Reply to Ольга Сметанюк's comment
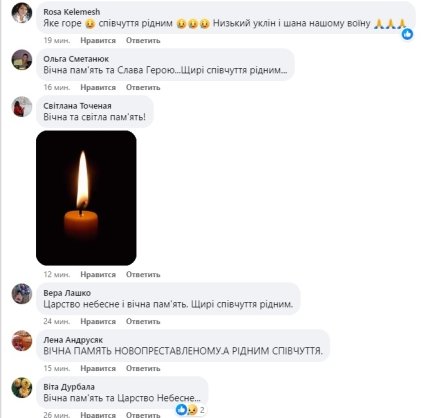The width and height of the screenshot is (428, 418). [x=143, y=87]
